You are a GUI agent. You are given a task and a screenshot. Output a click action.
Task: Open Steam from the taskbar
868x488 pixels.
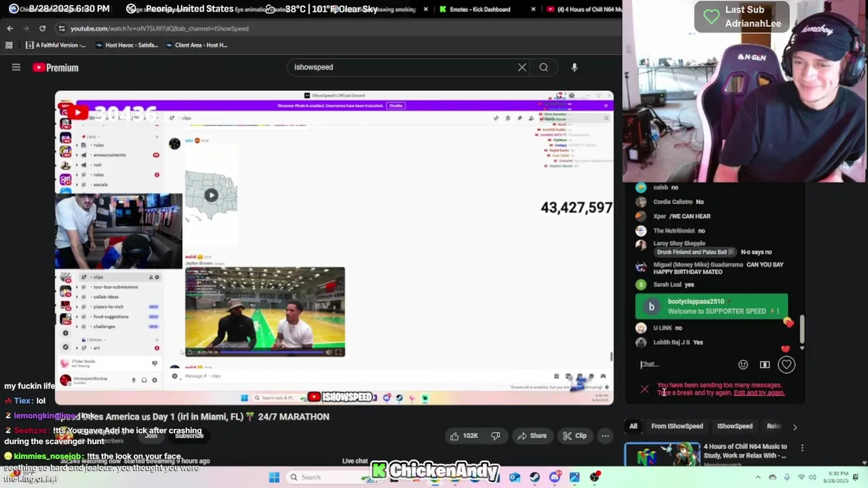click(x=535, y=477)
